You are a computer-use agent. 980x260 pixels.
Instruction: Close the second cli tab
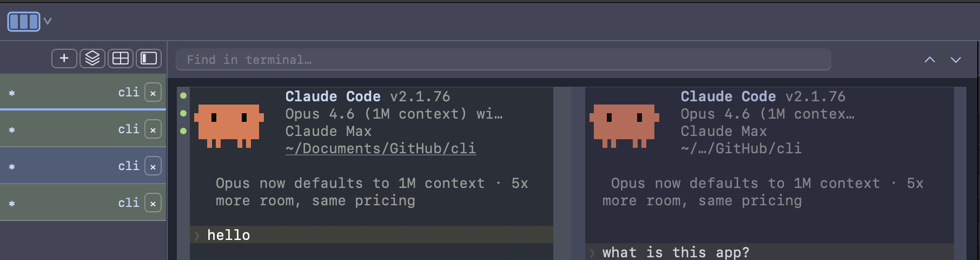coord(153,130)
